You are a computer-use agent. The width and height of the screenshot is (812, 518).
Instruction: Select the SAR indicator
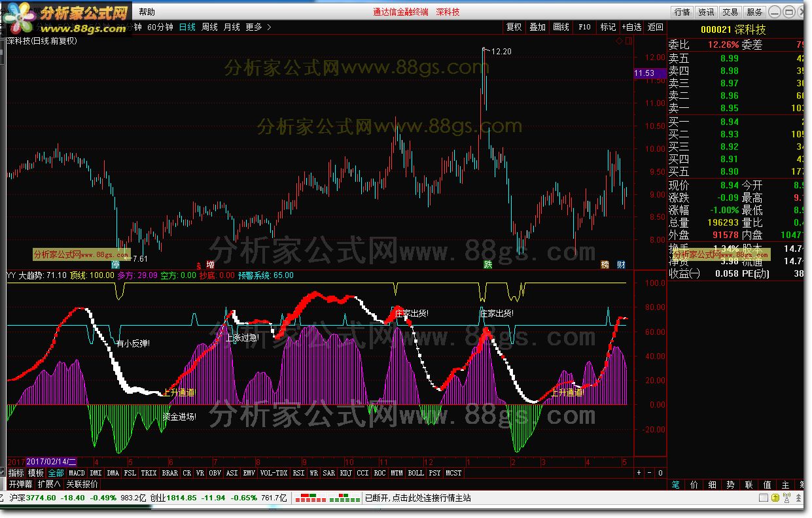click(329, 473)
